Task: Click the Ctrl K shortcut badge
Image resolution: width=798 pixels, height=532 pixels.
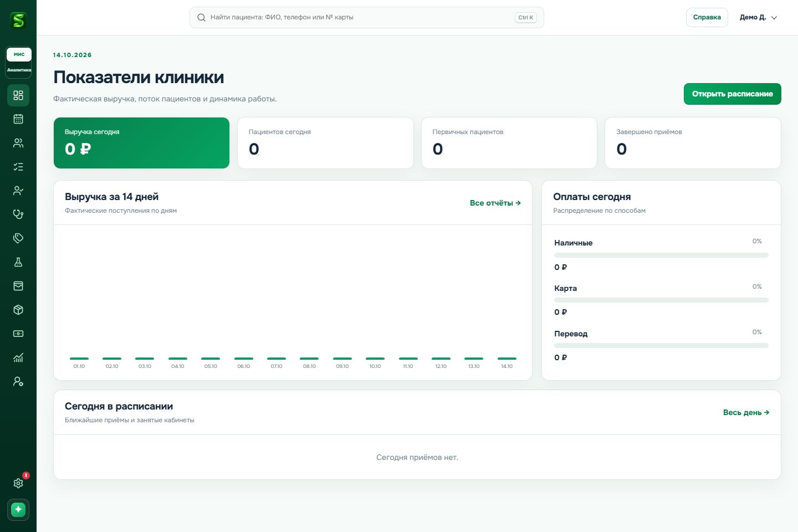Action: coord(525,17)
